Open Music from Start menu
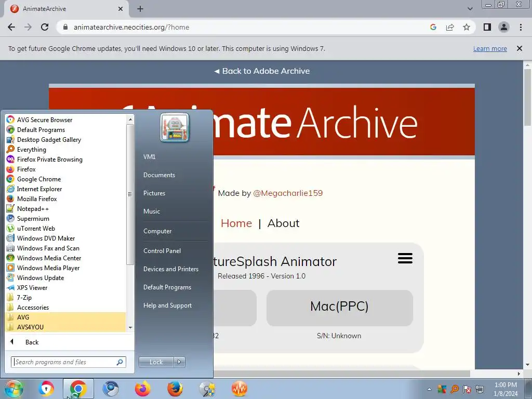The width and height of the screenshot is (532, 399). (151, 211)
